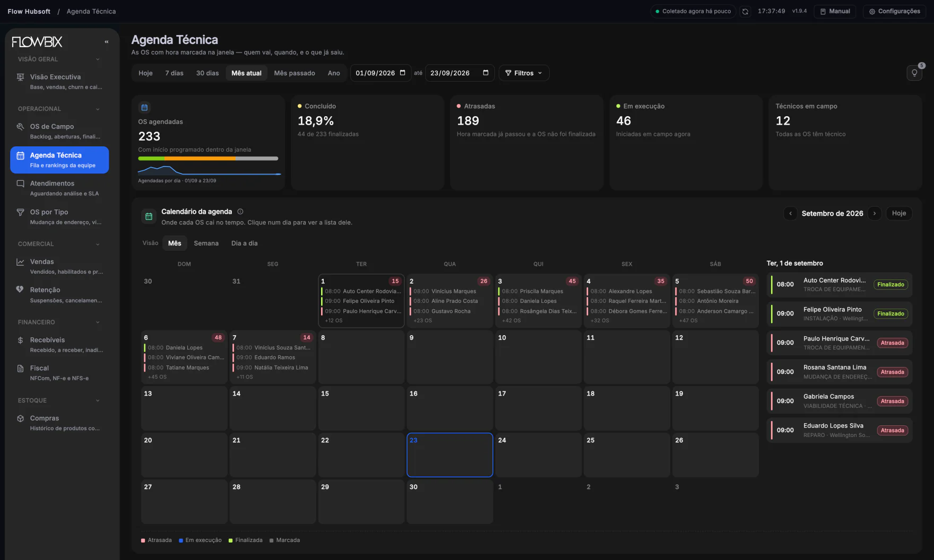
Task: Click Flow Hubsoft breadcrumb link
Action: (x=29, y=11)
